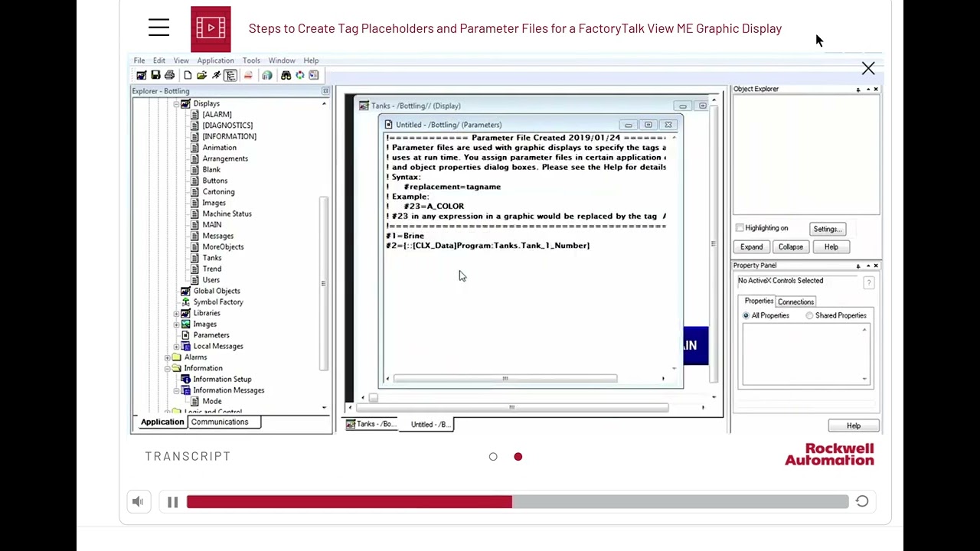
Task: Click Help button beside Collapse
Action: point(831,247)
